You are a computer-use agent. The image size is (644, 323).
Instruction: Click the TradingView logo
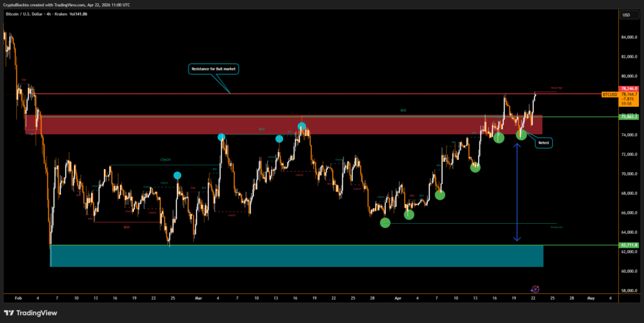31,313
